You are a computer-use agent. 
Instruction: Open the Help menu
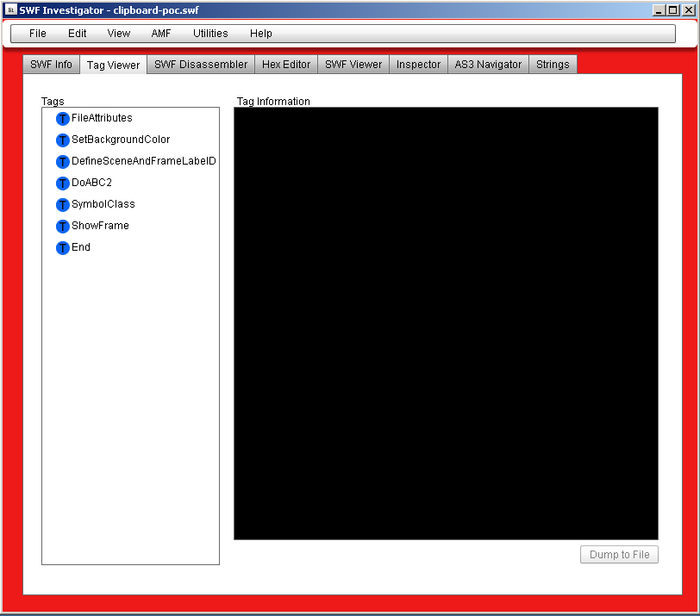(x=261, y=34)
